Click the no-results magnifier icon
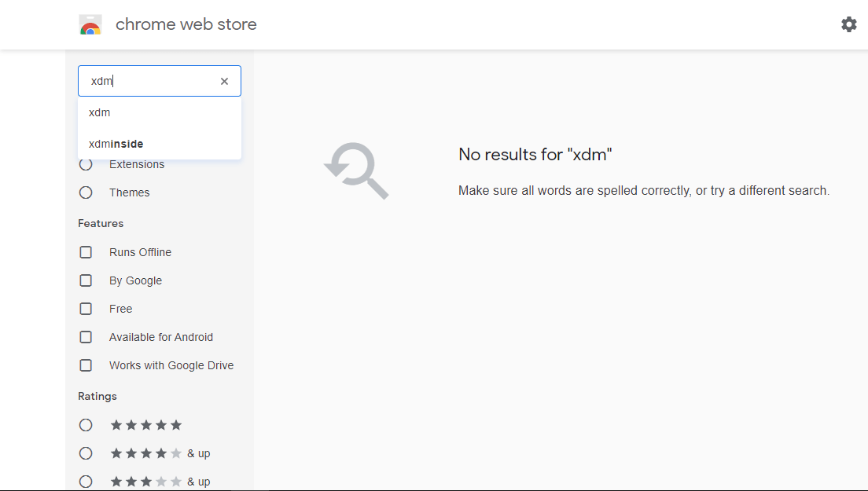 [x=356, y=170]
